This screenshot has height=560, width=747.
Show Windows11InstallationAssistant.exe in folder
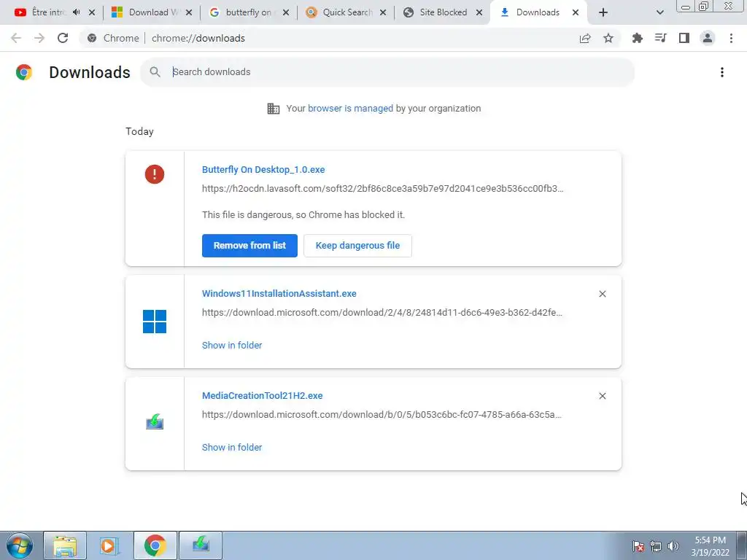(x=232, y=345)
